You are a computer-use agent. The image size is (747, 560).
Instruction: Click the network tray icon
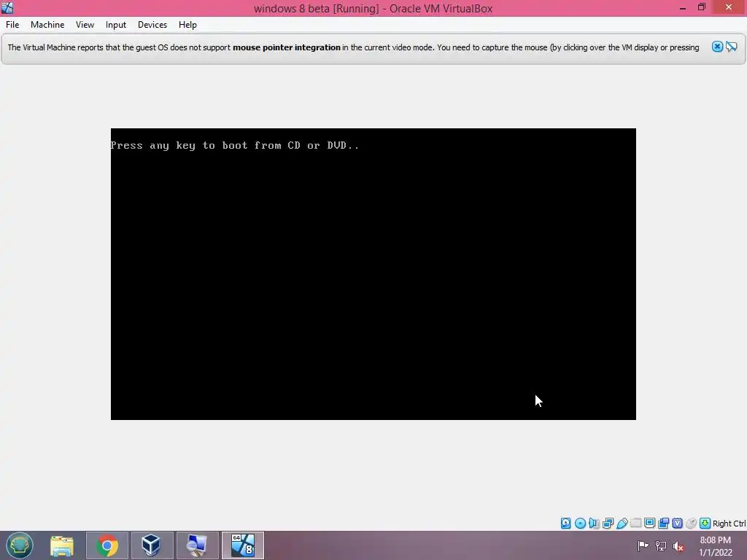660,545
